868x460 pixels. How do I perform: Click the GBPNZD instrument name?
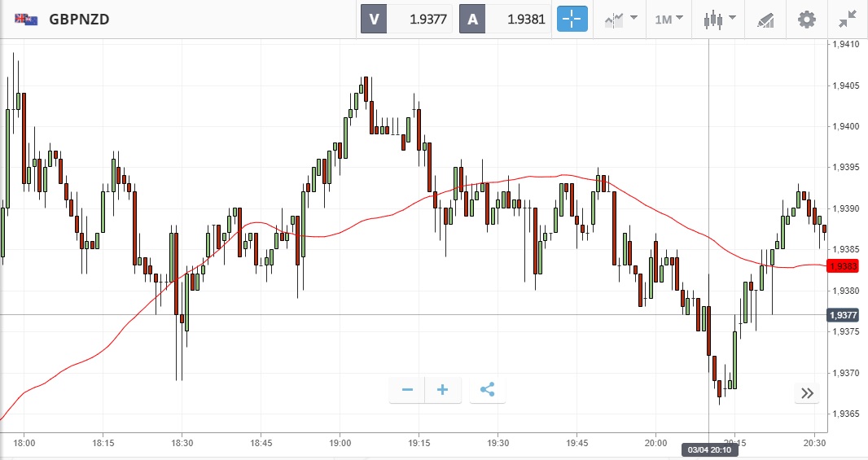79,19
